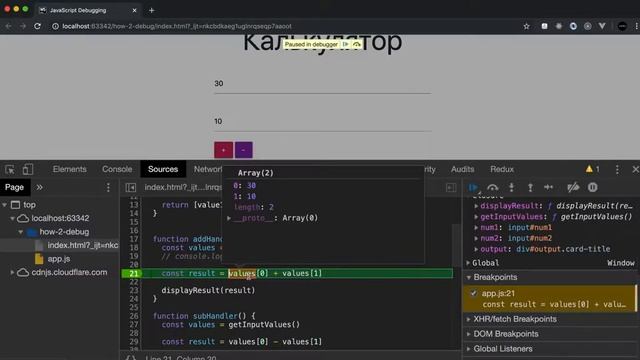Open app.js in the file tree
The width and height of the screenshot is (640, 360).
tap(59, 259)
